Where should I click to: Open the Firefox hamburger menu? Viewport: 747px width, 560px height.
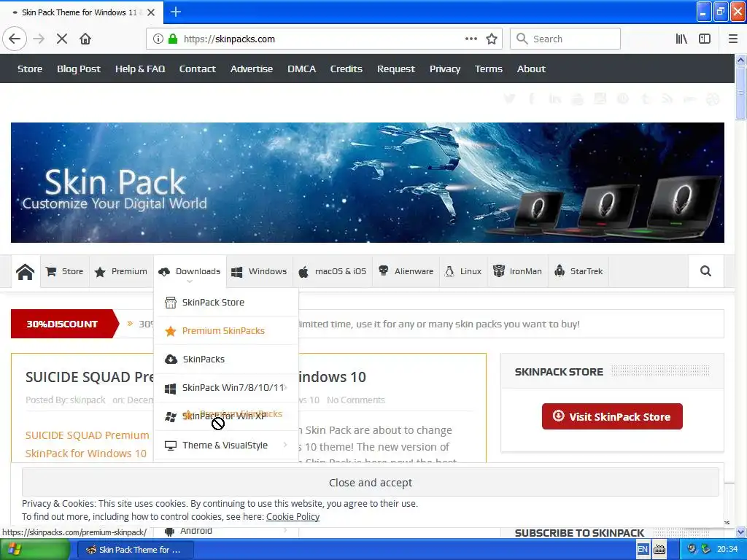(x=733, y=39)
